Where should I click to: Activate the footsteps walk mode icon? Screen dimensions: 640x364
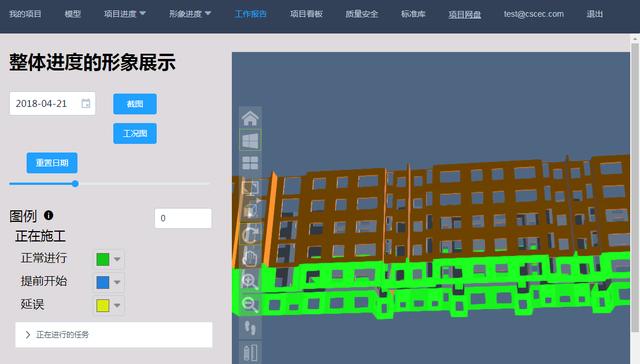point(250,328)
